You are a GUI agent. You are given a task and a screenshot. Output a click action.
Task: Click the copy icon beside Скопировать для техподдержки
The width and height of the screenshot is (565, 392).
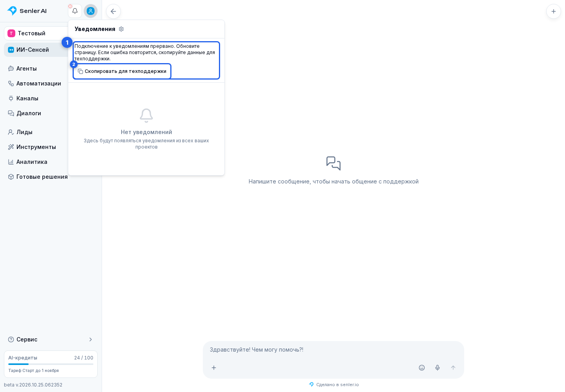(x=80, y=71)
